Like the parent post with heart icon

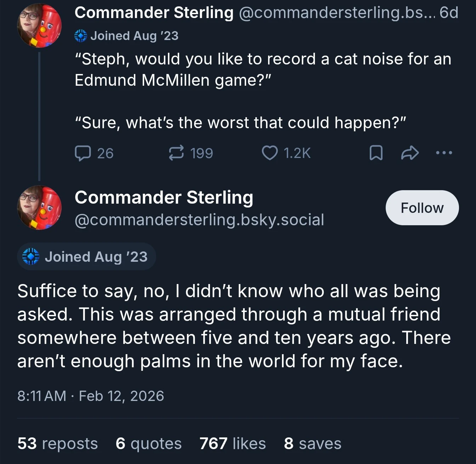point(270,153)
